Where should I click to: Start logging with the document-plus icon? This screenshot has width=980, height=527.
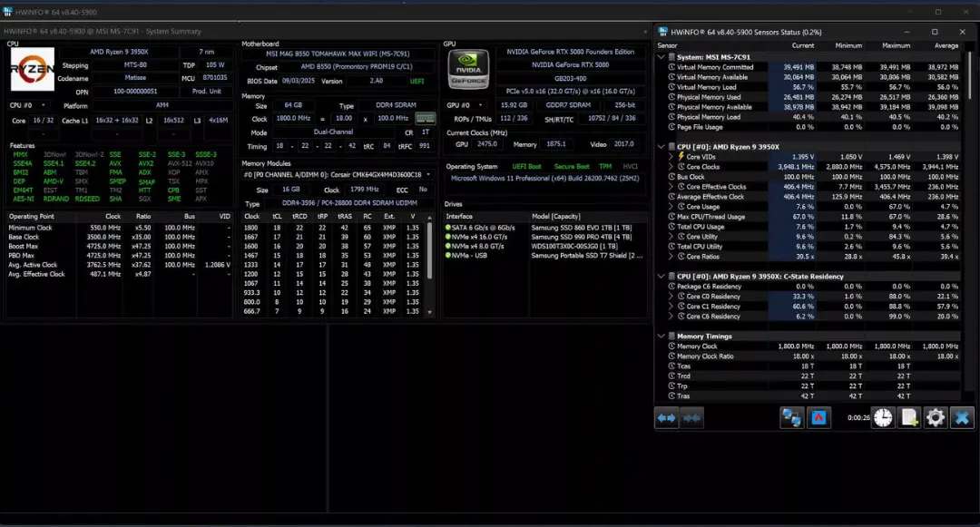909,418
